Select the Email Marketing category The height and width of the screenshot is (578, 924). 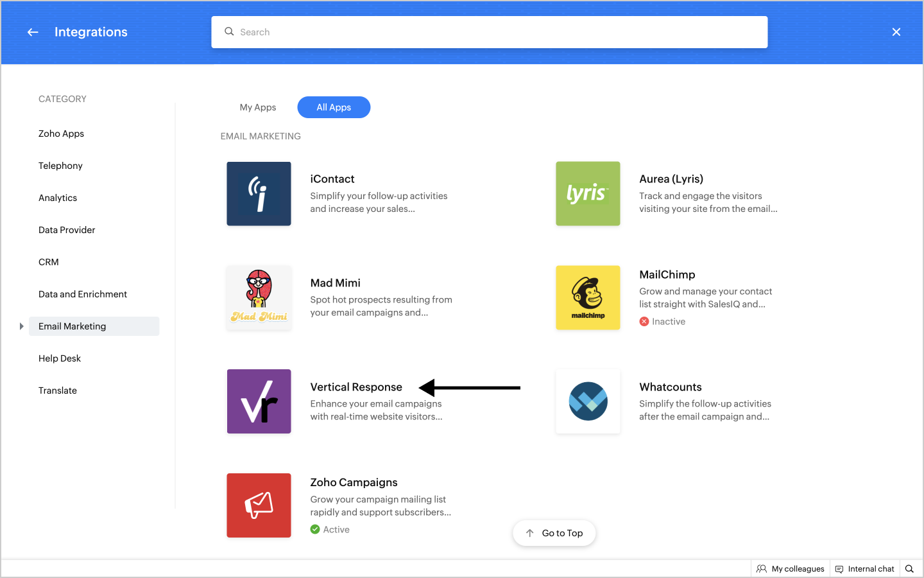coord(94,326)
